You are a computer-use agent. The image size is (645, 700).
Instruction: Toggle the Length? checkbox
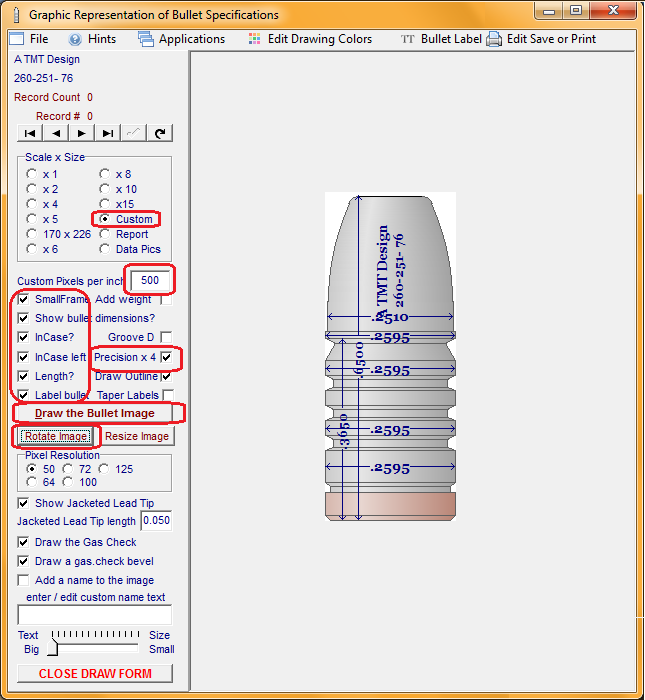[23, 376]
